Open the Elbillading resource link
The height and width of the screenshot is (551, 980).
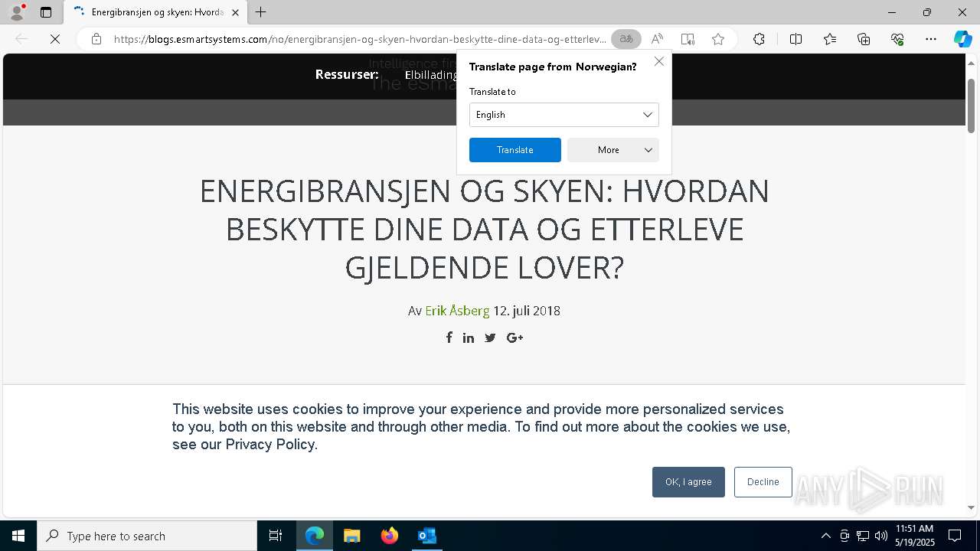431,75
